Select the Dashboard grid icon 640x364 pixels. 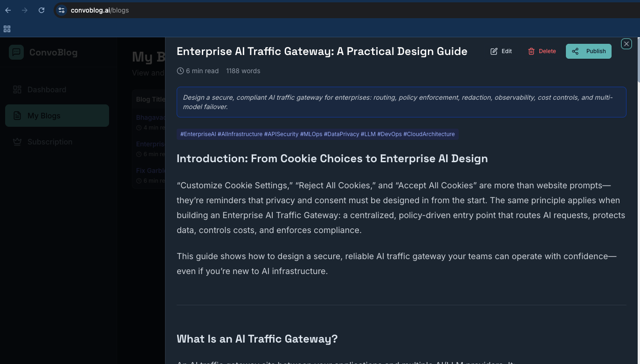17,89
